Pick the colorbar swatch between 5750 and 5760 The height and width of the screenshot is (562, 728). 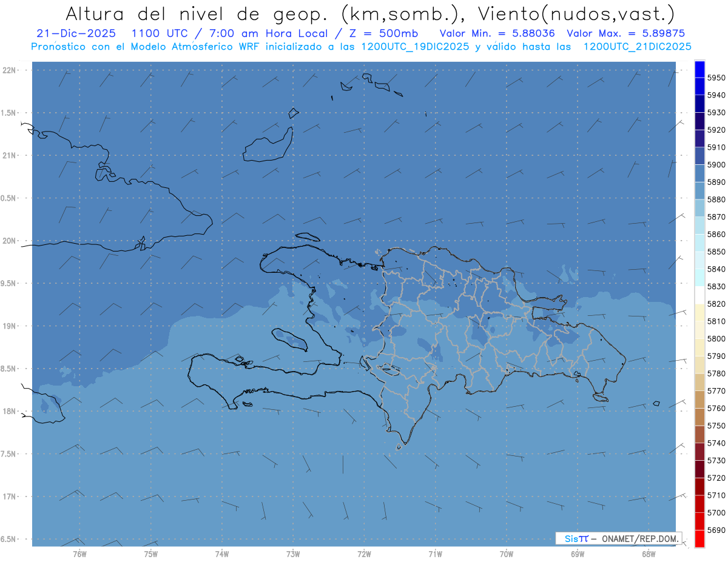699,416
